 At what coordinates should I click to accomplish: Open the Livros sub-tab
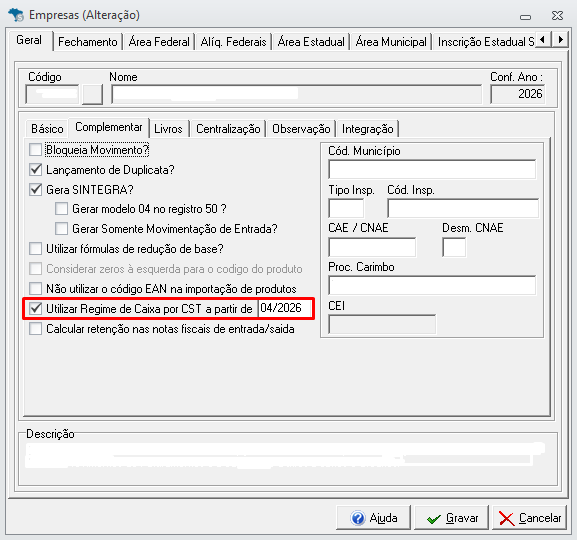168,129
